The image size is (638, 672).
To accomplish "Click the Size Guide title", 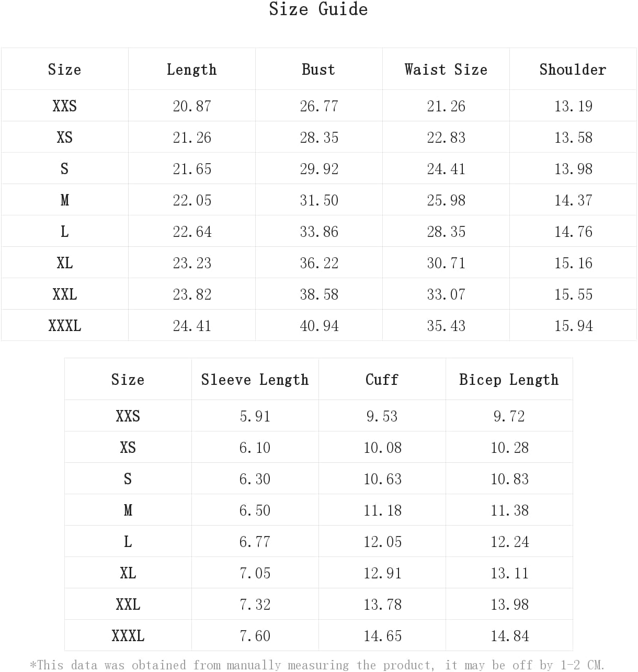I will point(318,9).
